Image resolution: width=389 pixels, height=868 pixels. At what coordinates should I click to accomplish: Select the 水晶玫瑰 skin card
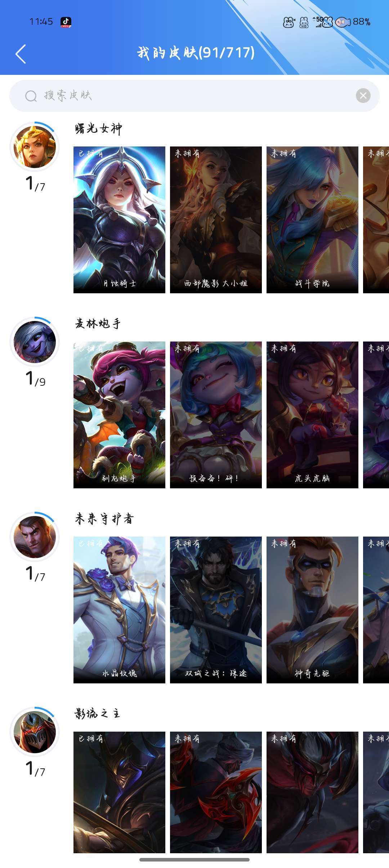(x=119, y=610)
